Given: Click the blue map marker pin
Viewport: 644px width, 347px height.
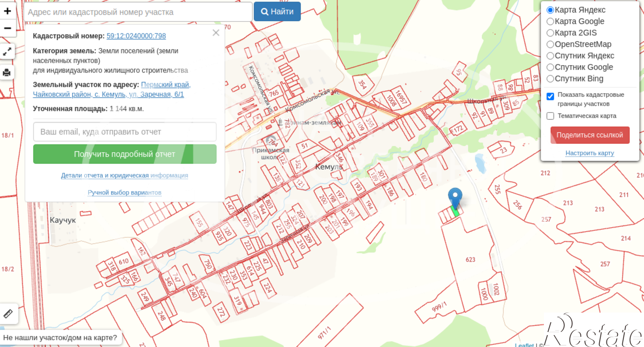Looking at the screenshot, I should tap(455, 198).
